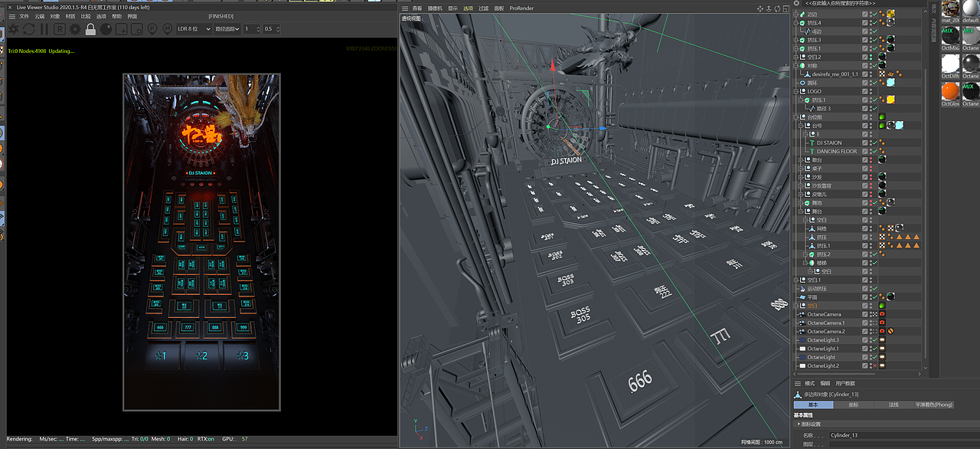This screenshot has width=980, height=449.
Task: Select the 基本 attribute tab
Action: (x=813, y=405)
